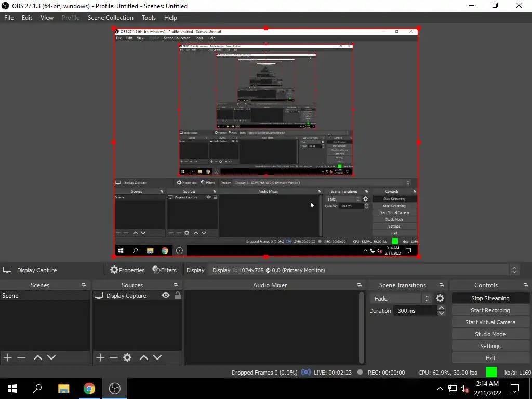Click the Audio Mixer vertical scrollbar
The width and height of the screenshot is (532, 399).
(362, 327)
